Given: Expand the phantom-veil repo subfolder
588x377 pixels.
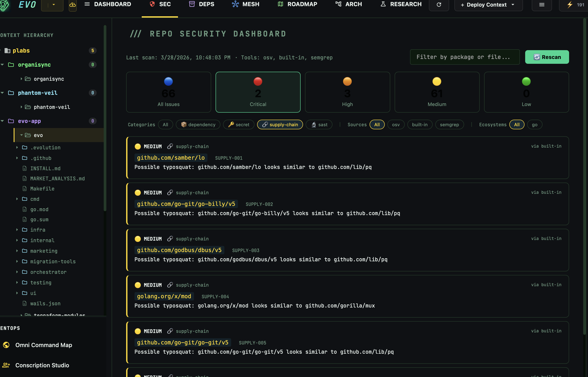Looking at the screenshot, I should coord(21,107).
